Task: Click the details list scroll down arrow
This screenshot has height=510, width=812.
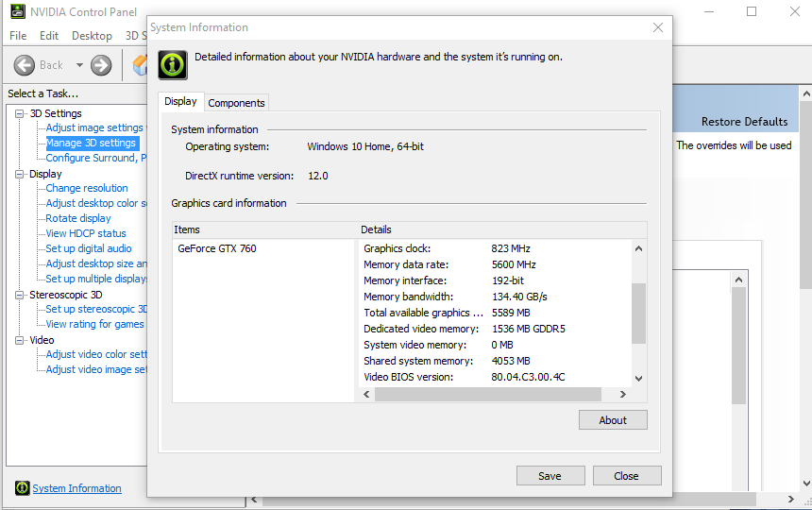Action: [638, 379]
